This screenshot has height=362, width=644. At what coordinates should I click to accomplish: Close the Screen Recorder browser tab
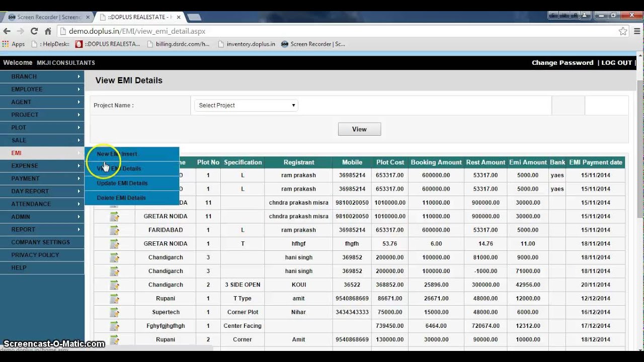[x=88, y=17]
